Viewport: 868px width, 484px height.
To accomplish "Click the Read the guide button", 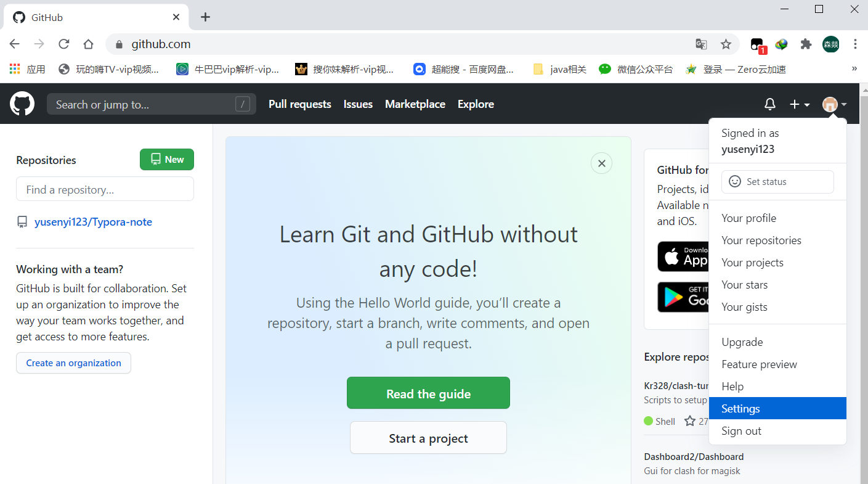I will (428, 393).
